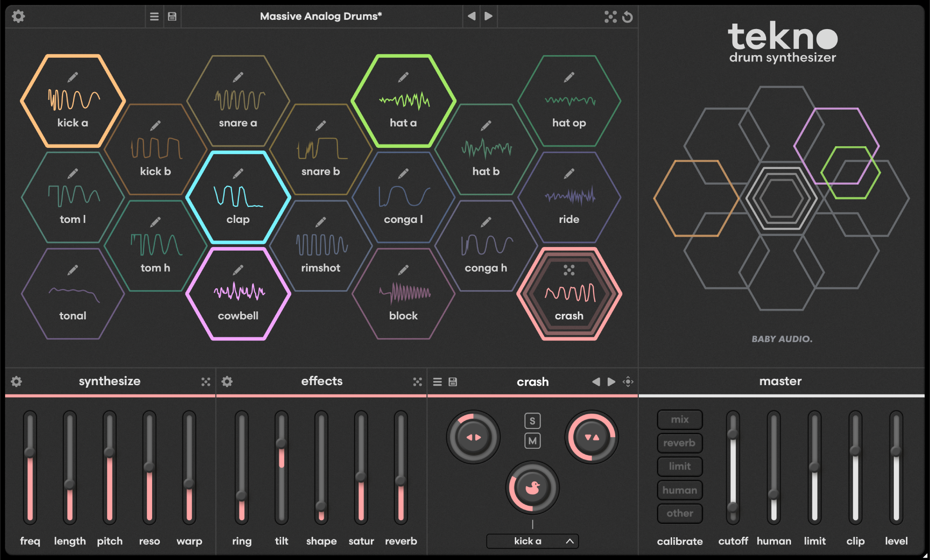Viewport: 930px width, 560px height.
Task: Enable Solo on the crash channel
Action: point(532,420)
